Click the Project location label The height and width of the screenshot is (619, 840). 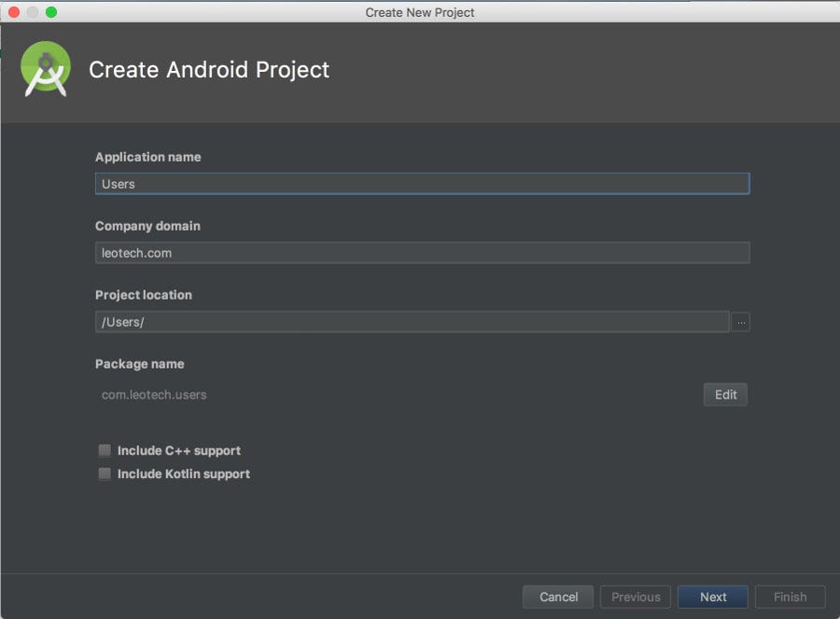pos(144,295)
